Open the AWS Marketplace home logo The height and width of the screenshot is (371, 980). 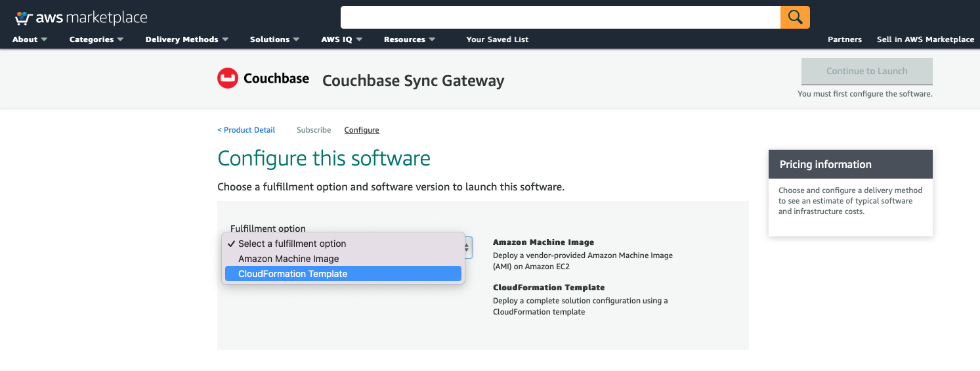coord(81,18)
